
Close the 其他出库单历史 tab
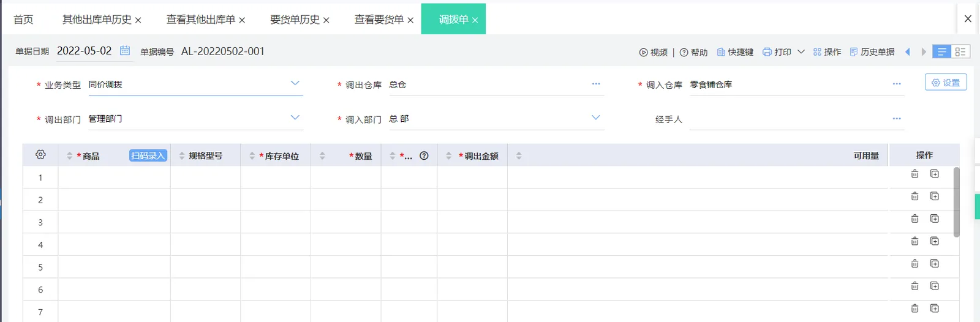[138, 20]
